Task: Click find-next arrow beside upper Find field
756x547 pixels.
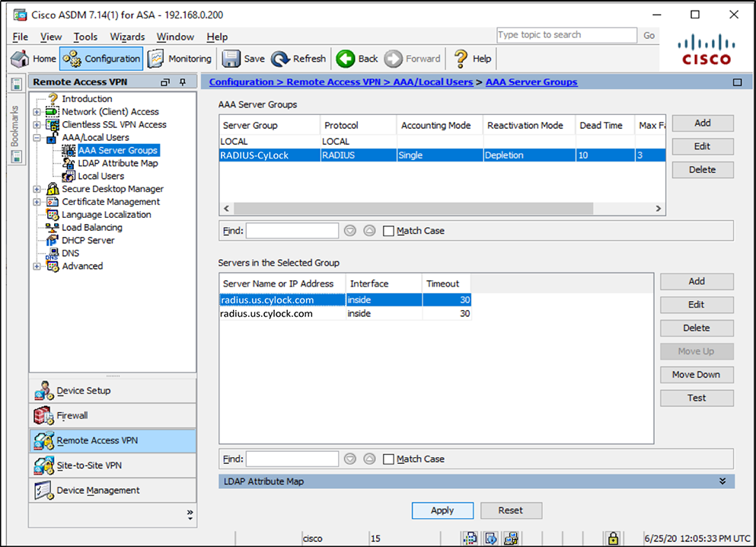Action: pos(350,231)
